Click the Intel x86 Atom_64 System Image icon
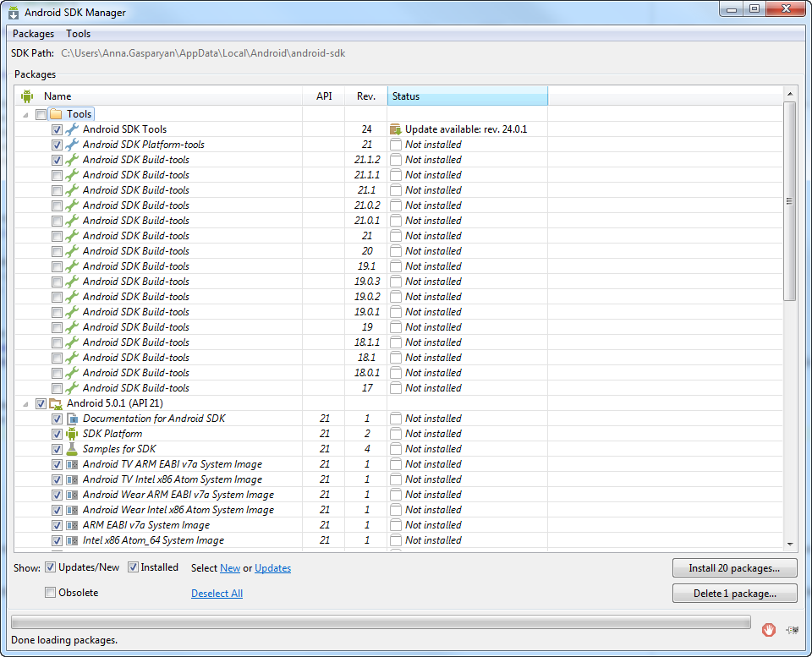812x657 pixels. coord(72,540)
